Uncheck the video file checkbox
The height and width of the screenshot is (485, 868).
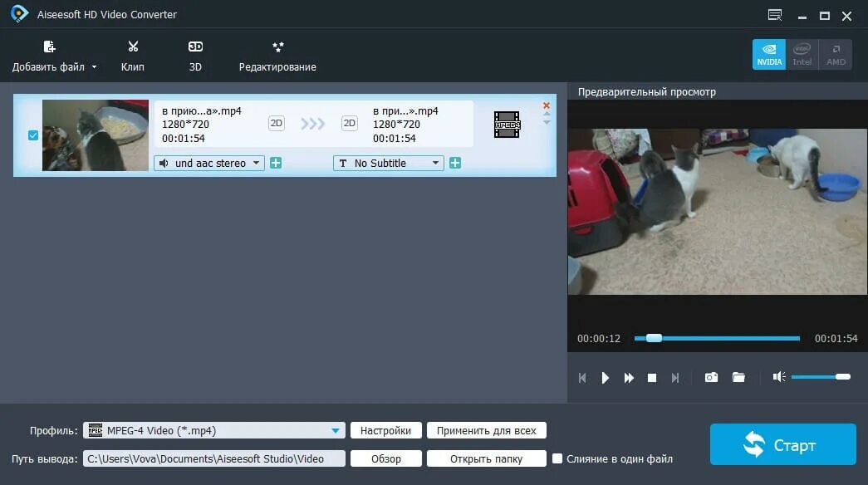33,135
